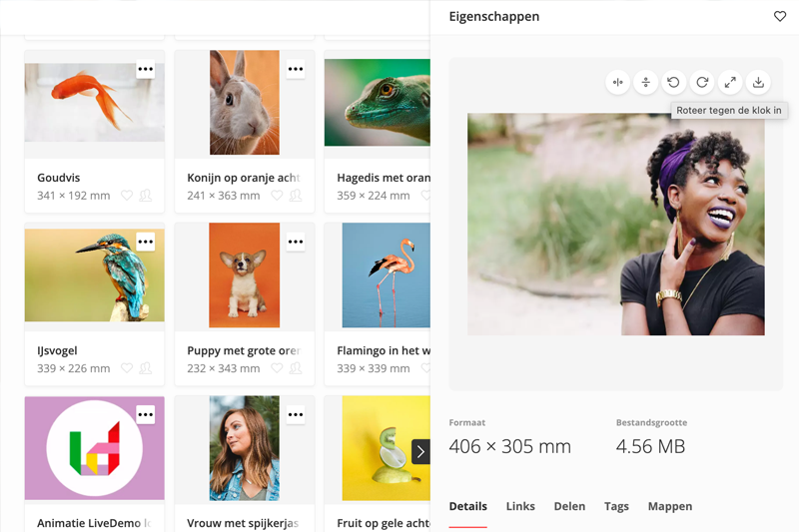Select the Flamingo thumbnail
Image resolution: width=799 pixels, height=532 pixels.
tap(386, 274)
